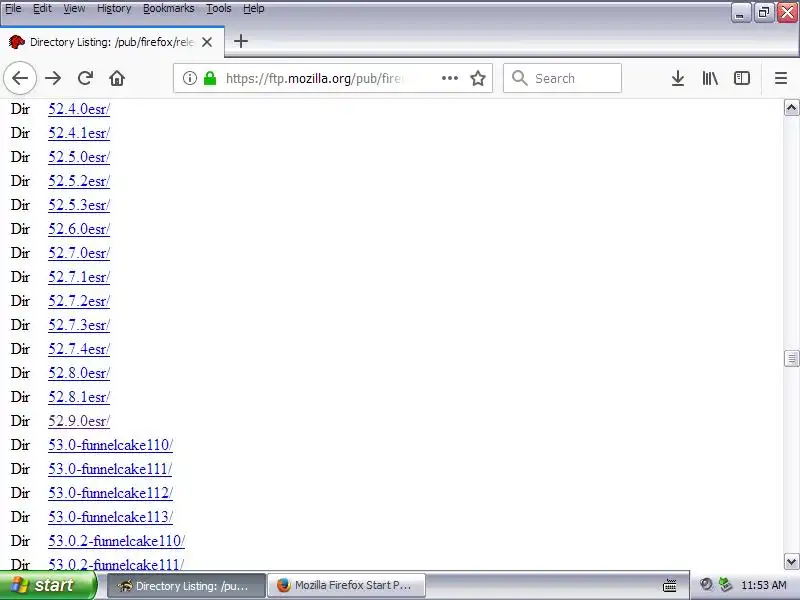Open the 52.7.1esr/ directory link
Image resolution: width=800 pixels, height=600 pixels.
[x=79, y=277]
